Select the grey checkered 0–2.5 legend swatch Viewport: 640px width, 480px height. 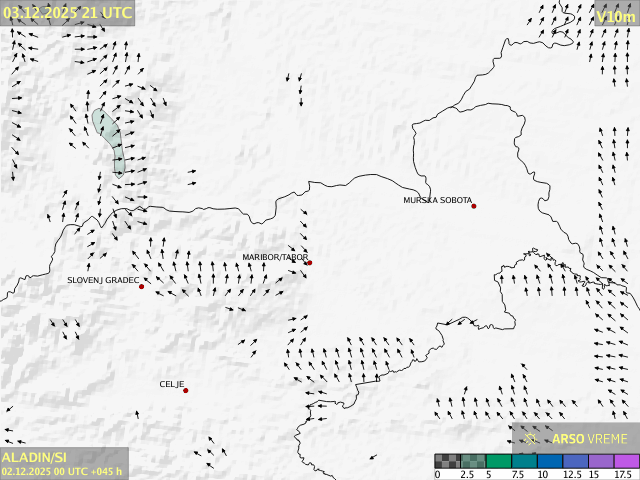point(447,461)
